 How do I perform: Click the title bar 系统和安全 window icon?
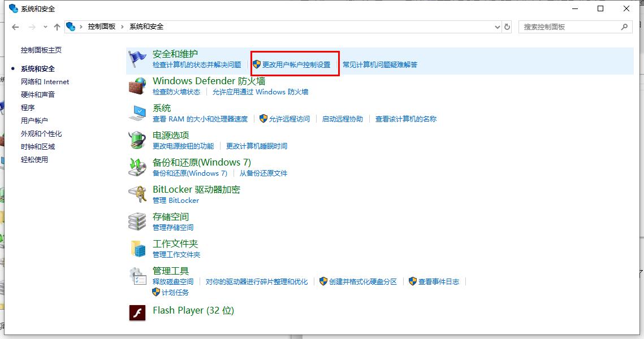pyautogui.click(x=14, y=8)
